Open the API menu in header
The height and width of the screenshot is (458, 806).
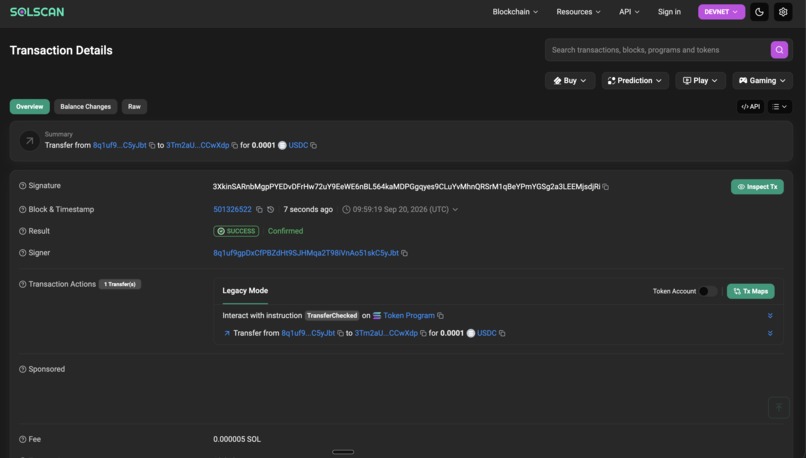pyautogui.click(x=629, y=12)
